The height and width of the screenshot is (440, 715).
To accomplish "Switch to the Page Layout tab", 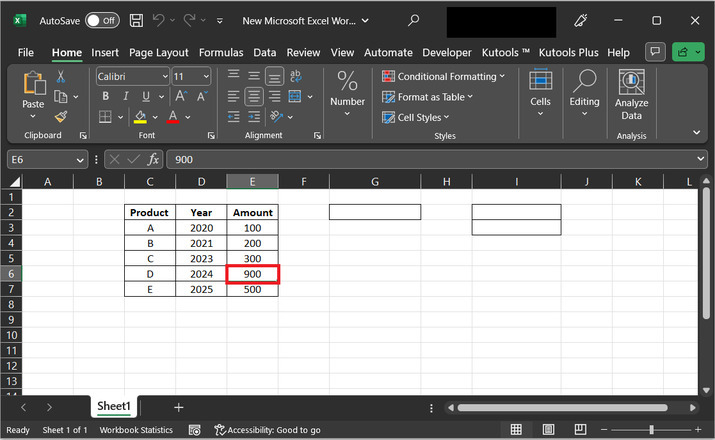I will pyautogui.click(x=158, y=52).
